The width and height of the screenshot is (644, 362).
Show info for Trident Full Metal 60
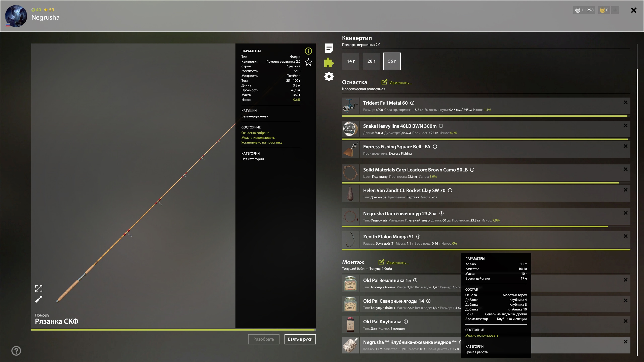pos(412,103)
